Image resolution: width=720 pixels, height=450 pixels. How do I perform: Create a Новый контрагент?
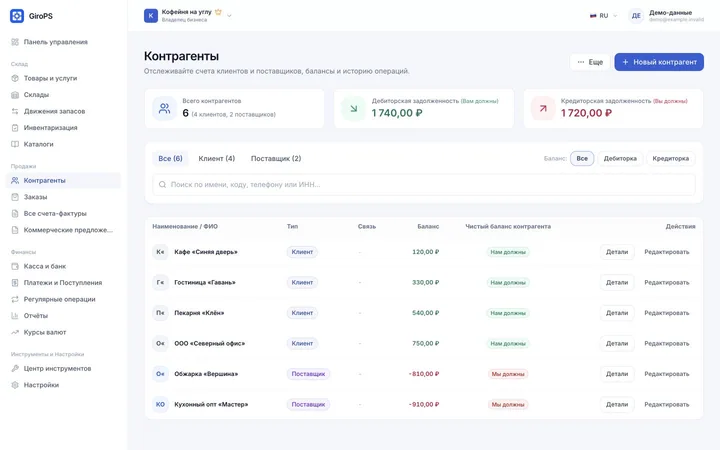pos(659,62)
